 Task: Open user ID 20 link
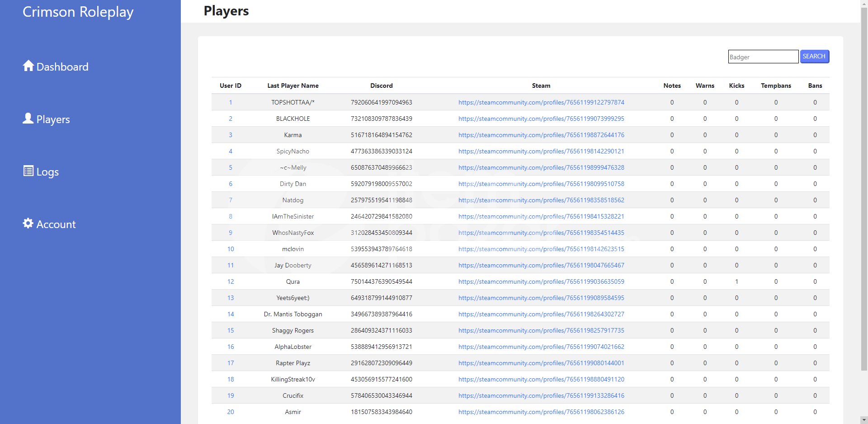coord(231,412)
